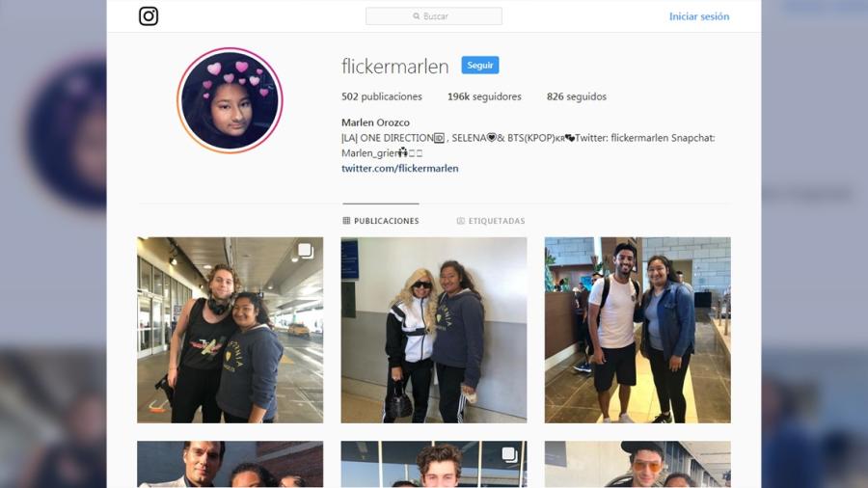Open post with blonde woman in sunglasses
This screenshot has width=868, height=488.
(x=434, y=330)
